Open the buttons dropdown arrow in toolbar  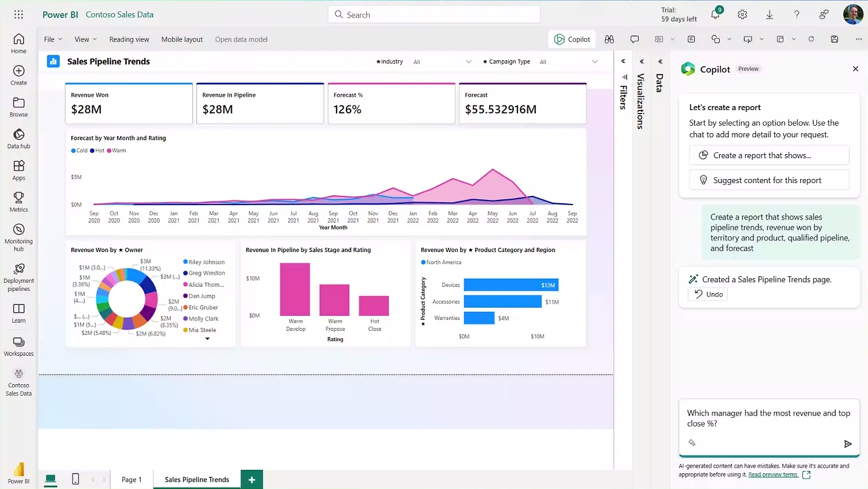761,39
